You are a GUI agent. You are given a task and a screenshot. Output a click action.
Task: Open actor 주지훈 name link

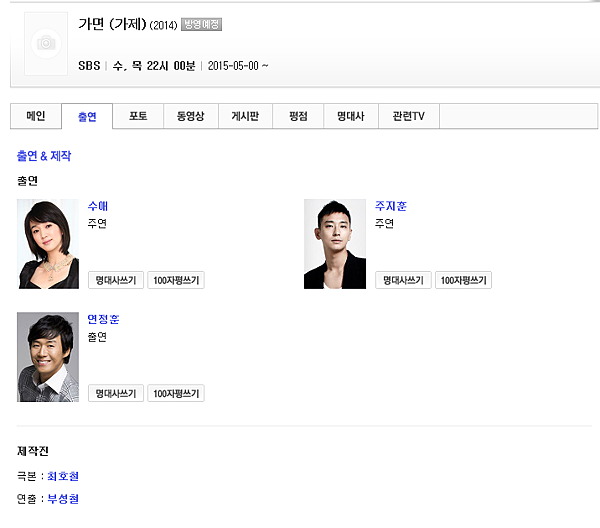click(x=391, y=206)
